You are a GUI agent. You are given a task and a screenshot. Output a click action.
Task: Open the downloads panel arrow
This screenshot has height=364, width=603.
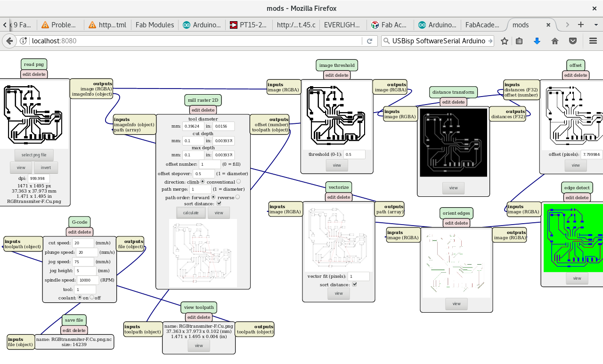click(537, 41)
